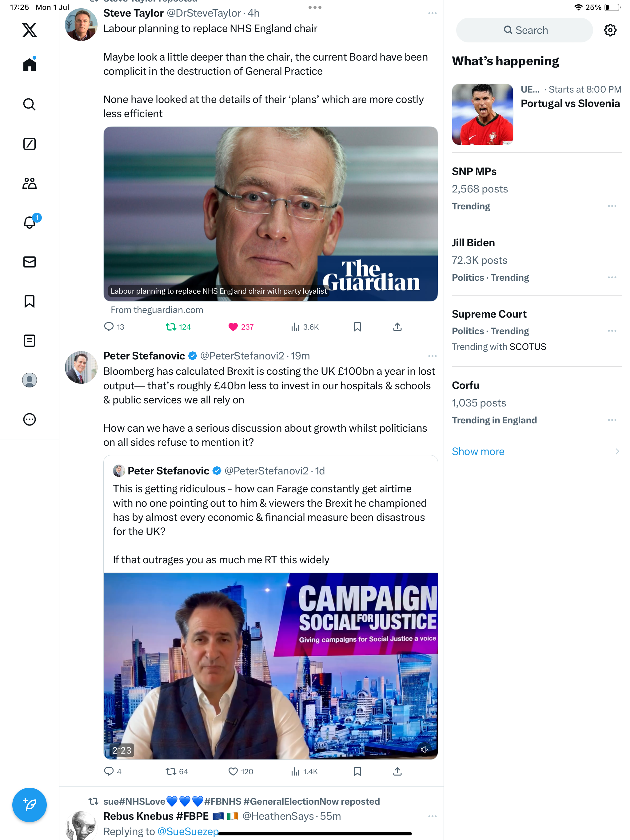This screenshot has height=840, width=630.
Task: Open the Grok slash icon in sidebar
Action: pyautogui.click(x=29, y=144)
